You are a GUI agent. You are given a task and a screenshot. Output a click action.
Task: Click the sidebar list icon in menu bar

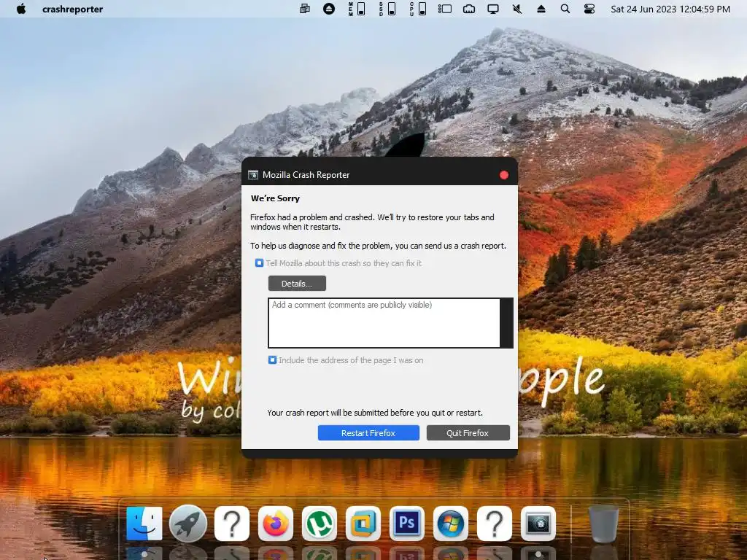(445, 9)
